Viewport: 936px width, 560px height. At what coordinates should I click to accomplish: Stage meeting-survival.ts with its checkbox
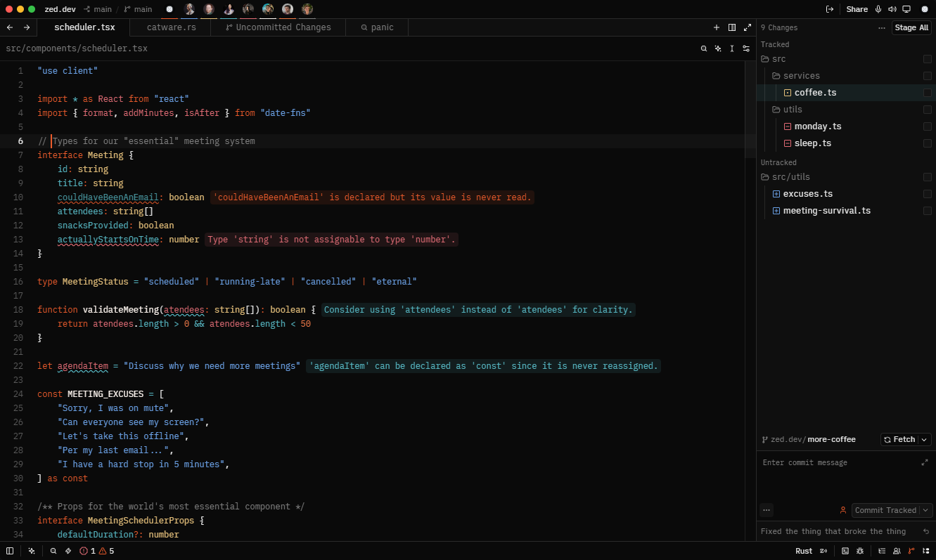point(928,211)
